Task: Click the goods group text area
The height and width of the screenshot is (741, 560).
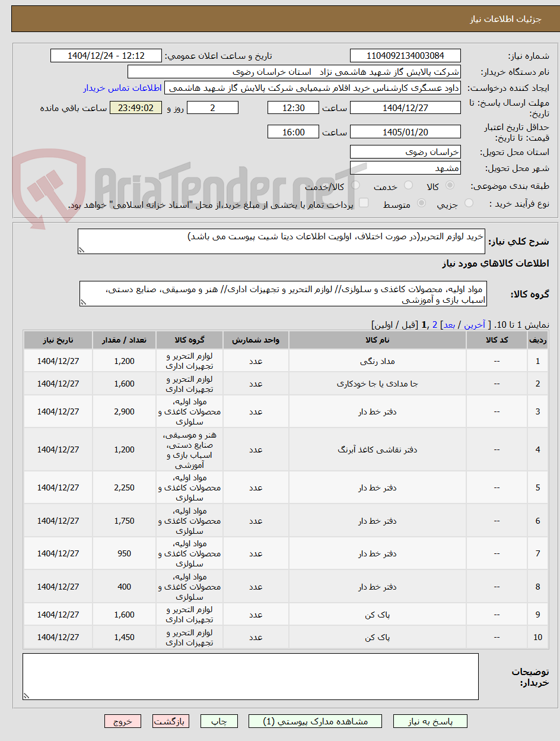Action: click(284, 294)
